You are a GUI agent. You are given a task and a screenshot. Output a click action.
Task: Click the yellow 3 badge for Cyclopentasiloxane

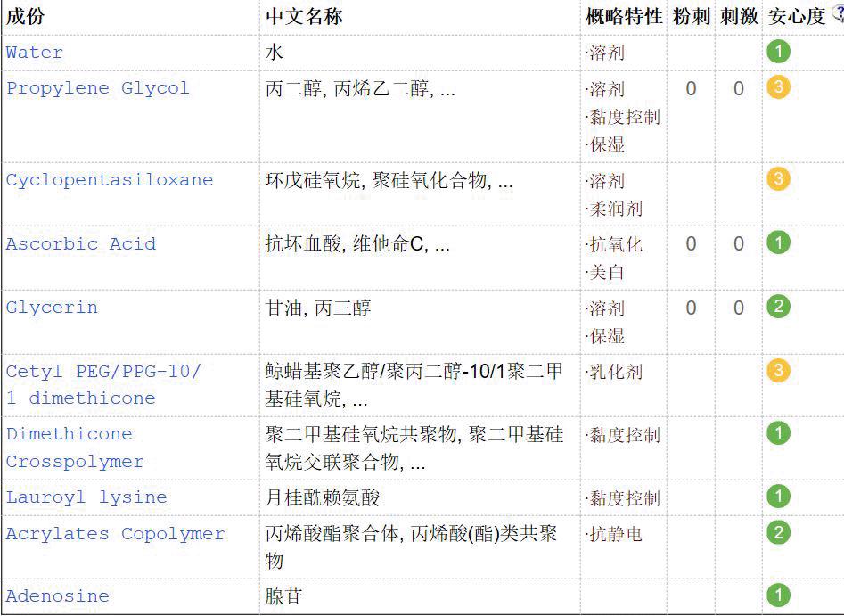(777, 179)
